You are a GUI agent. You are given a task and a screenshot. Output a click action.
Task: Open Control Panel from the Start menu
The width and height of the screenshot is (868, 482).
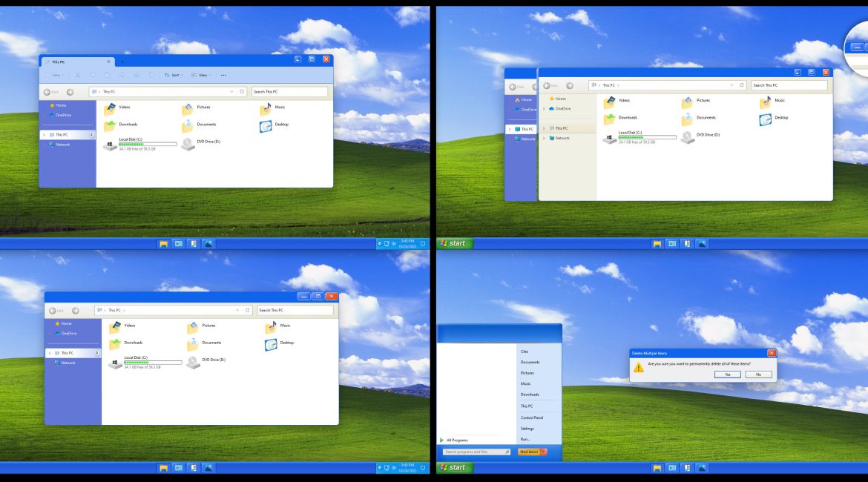point(531,417)
